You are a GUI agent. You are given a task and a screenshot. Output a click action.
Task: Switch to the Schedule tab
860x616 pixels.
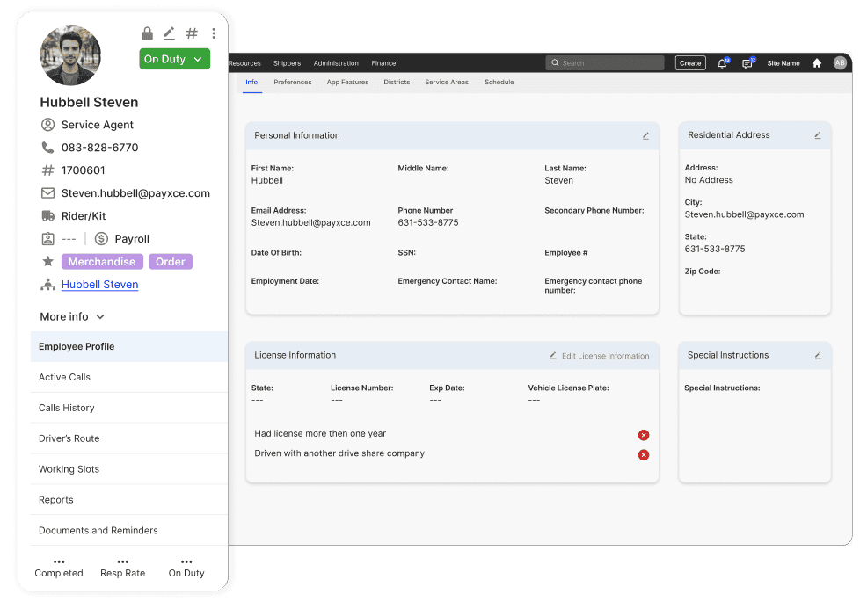tap(499, 83)
